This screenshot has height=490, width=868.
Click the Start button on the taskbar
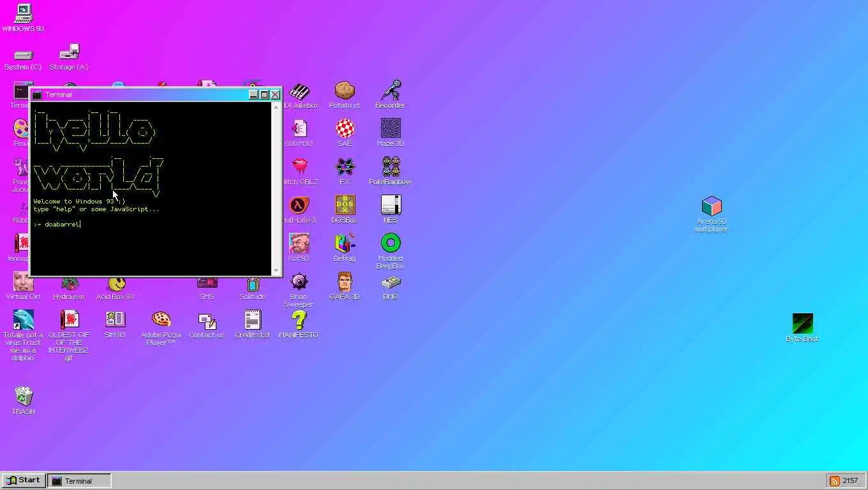(24, 480)
